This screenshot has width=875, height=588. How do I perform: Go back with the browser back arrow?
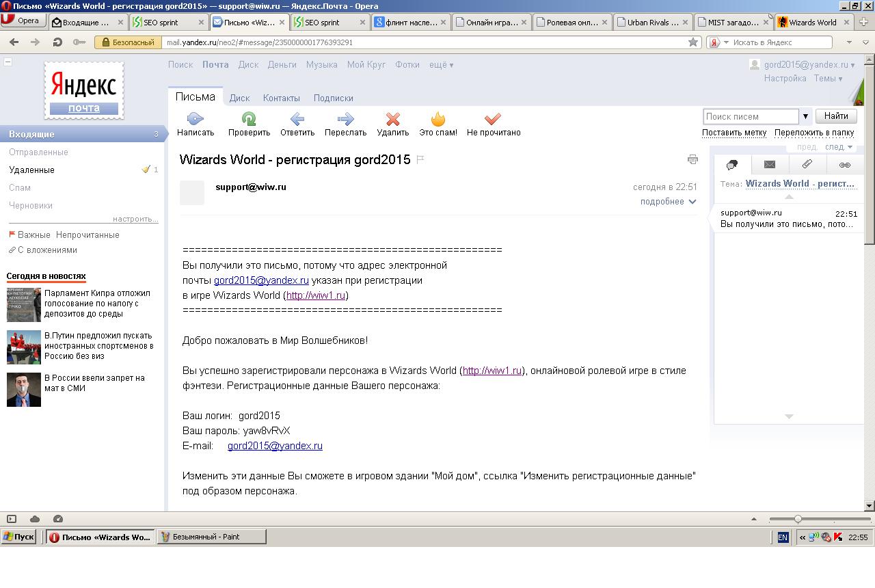[x=14, y=42]
